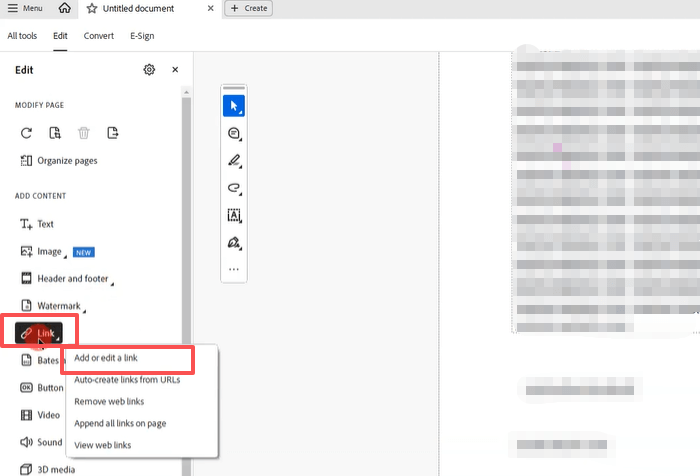Click the insert page icon
The height and width of the screenshot is (476, 700).
point(55,133)
